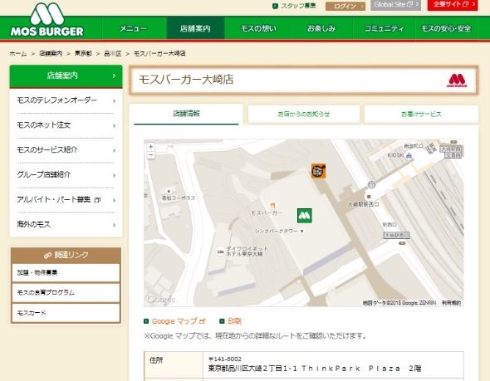This screenshot has height=381, width=490.
Task: Click the MOS BURGER logo
Action: [x=47, y=19]
